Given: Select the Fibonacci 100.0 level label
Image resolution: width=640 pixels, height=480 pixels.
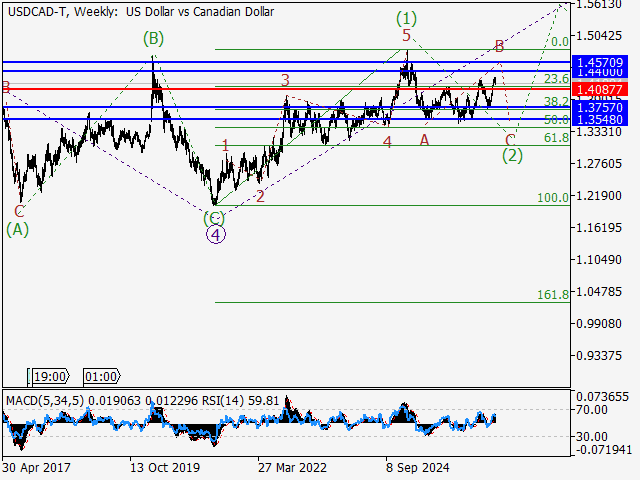Looking at the screenshot, I should click(553, 198).
